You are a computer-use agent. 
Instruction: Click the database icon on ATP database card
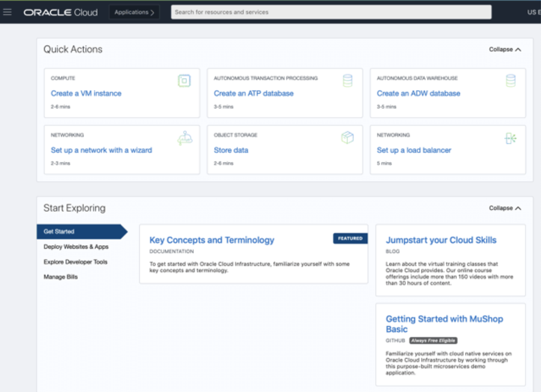[x=347, y=81]
